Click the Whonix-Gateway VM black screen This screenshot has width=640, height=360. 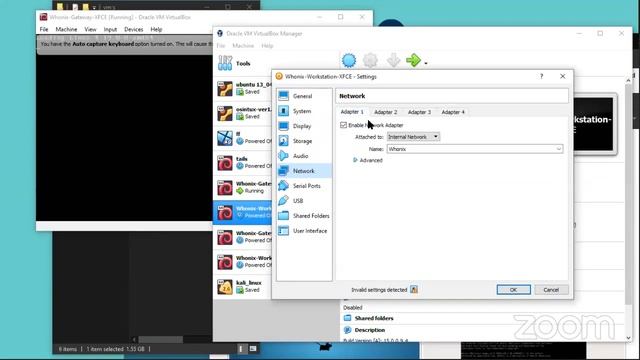124,138
